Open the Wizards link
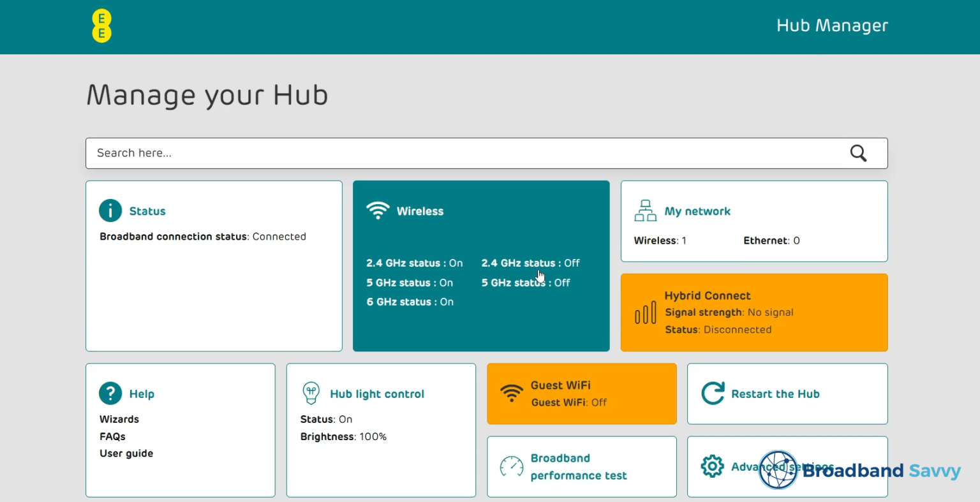The height and width of the screenshot is (502, 980). click(x=119, y=419)
